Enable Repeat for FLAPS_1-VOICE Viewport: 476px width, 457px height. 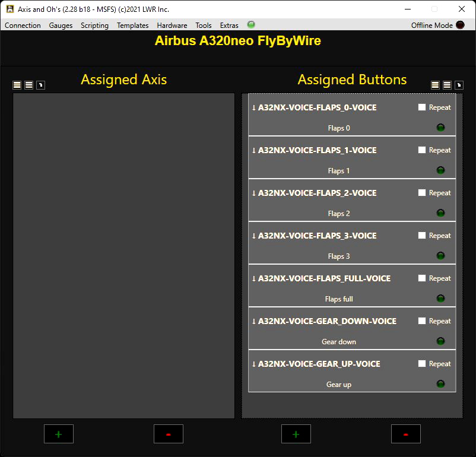(x=421, y=150)
